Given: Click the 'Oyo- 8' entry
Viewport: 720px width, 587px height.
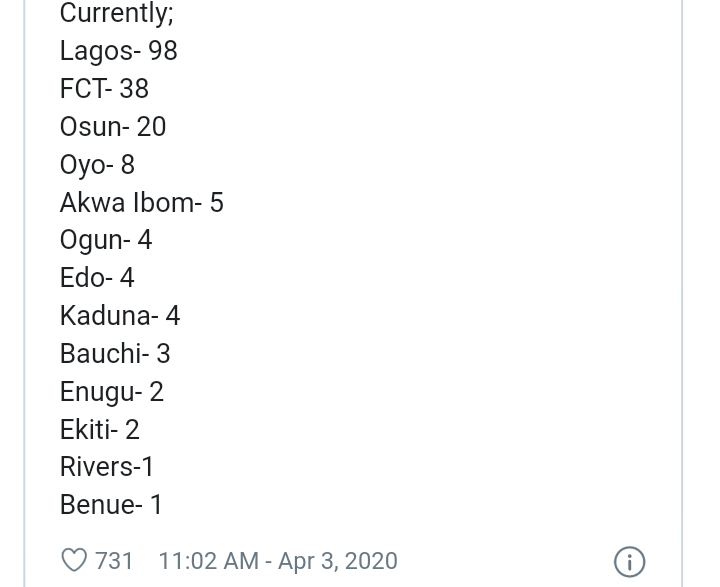Looking at the screenshot, I should (97, 165).
